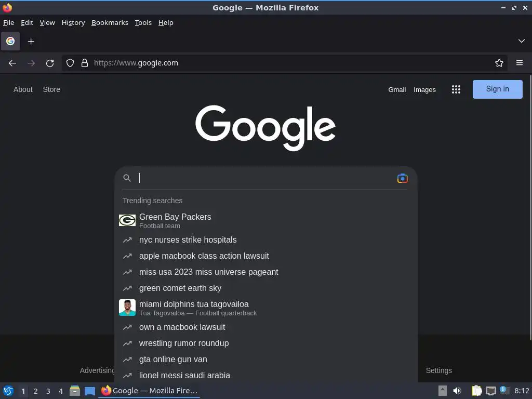The height and width of the screenshot is (399, 532).
Task: Open the clipboard manager tray icon
Action: point(477,391)
